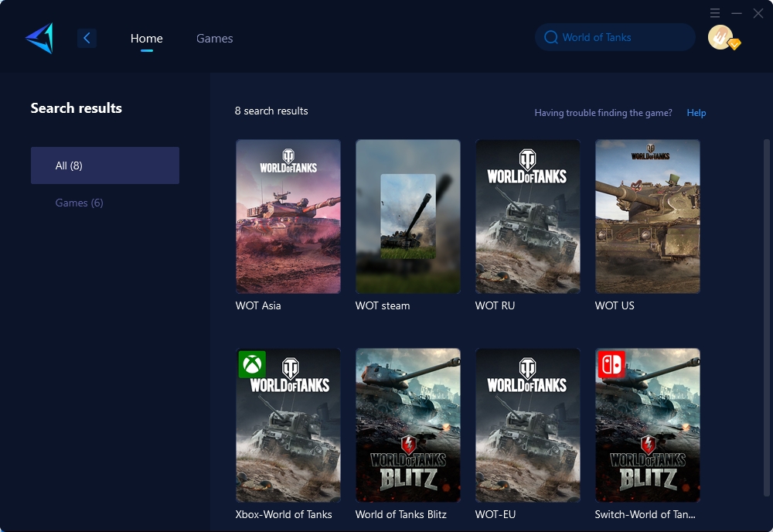Open the hamburger menu icon
The height and width of the screenshot is (532, 773).
tap(715, 13)
